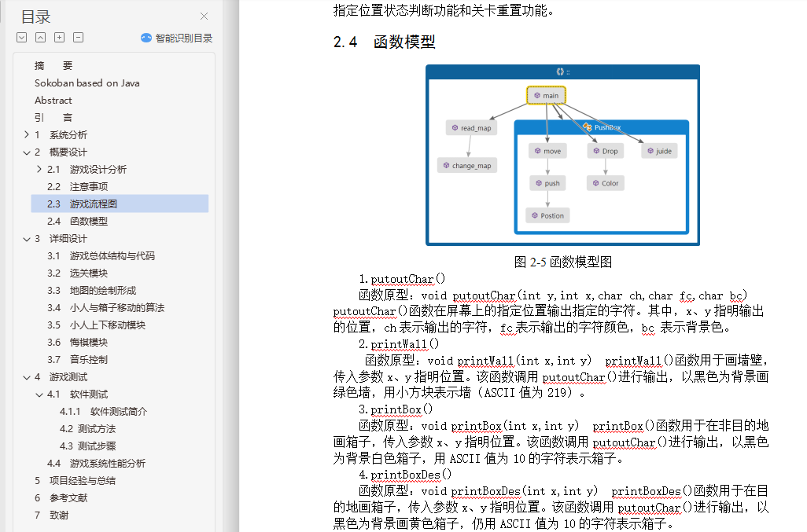Click the 函数模型图 diagram image
This screenshot has height=532, width=807.
coord(562,156)
